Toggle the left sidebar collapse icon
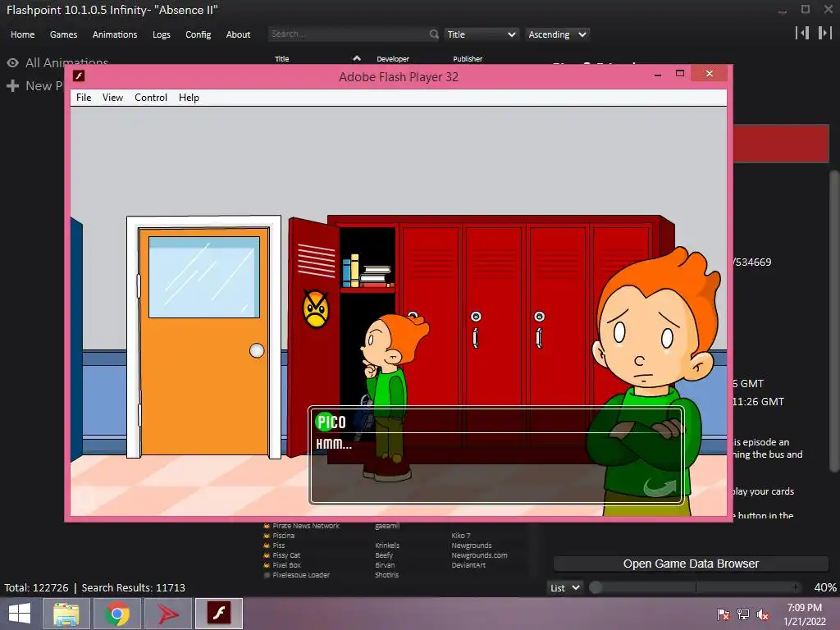This screenshot has height=630, width=840. click(x=802, y=33)
